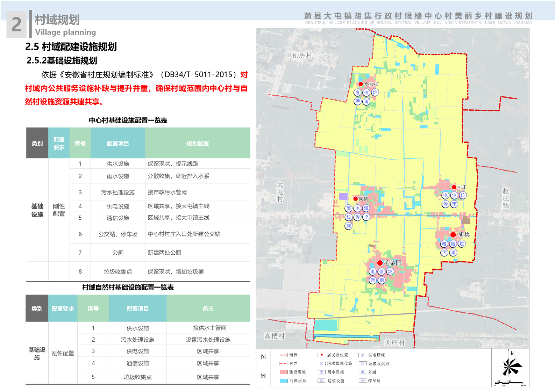Click the 信 telecom icon under 毛菜园
This screenshot has width=555, height=392.
[x=382, y=271]
